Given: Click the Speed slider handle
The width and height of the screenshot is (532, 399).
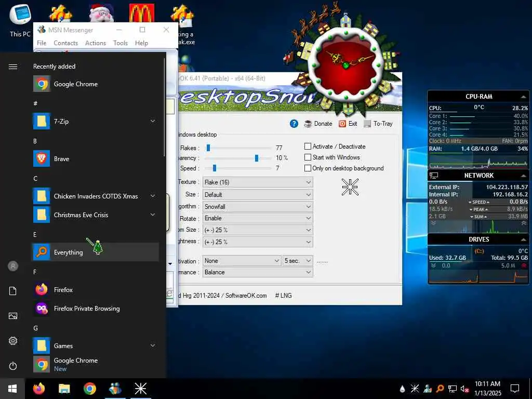Looking at the screenshot, I should [215, 168].
